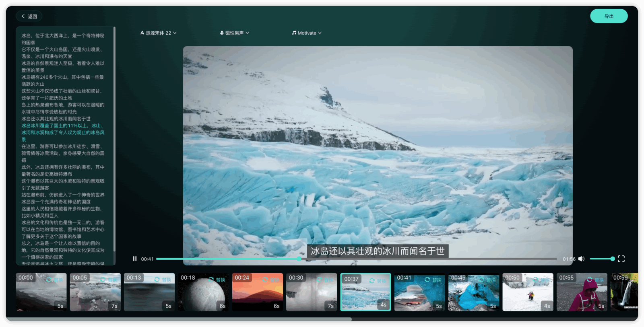Replace the 00:55 clip footage
This screenshot has height=327, width=644.
tap(595, 280)
